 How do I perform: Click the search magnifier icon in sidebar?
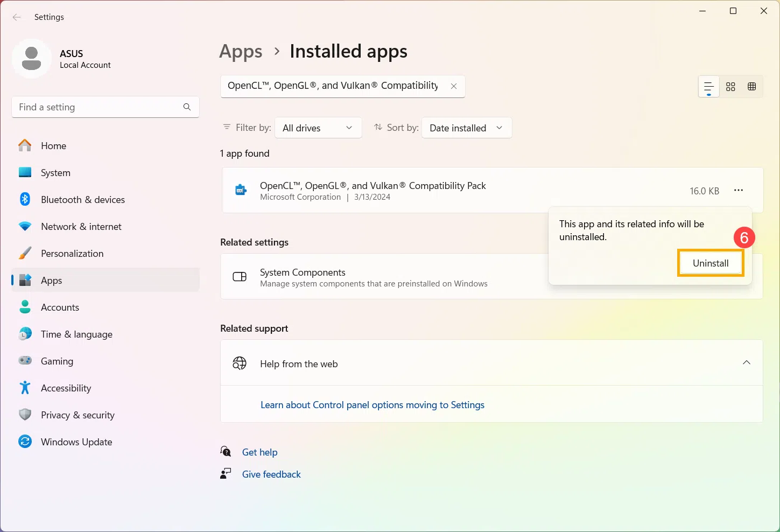(187, 107)
